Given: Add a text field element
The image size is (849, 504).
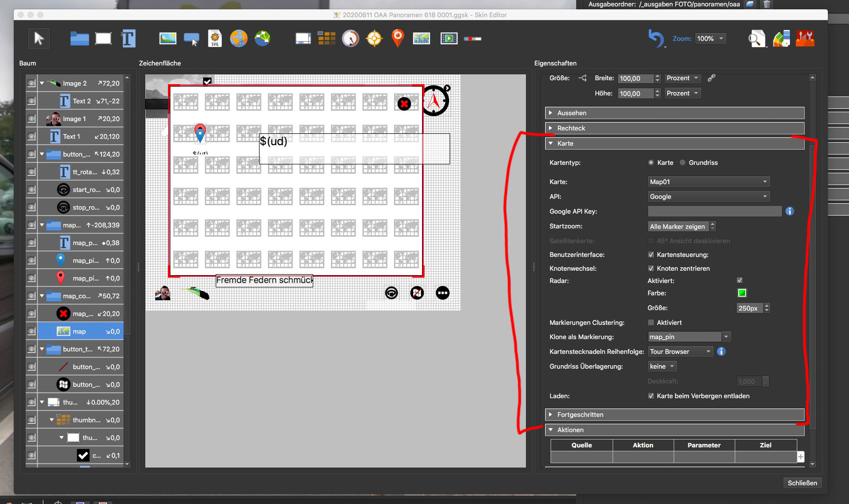Looking at the screenshot, I should click(128, 38).
